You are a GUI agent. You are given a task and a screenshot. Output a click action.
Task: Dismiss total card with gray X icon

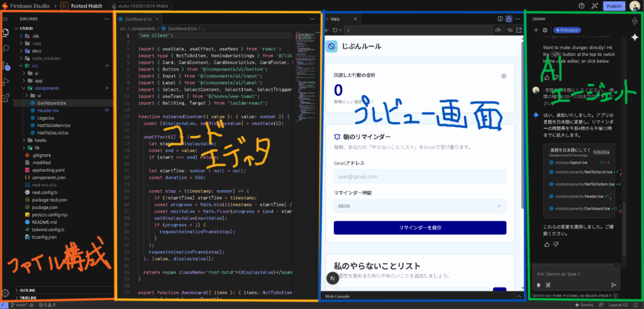tap(504, 76)
